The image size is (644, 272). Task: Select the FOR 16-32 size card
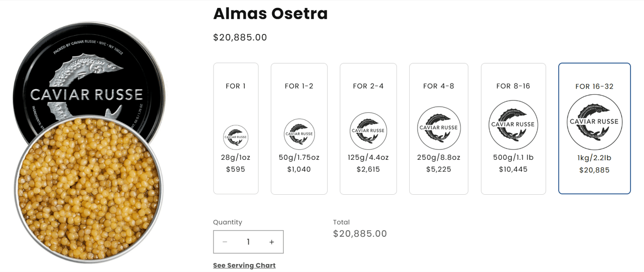594,86
